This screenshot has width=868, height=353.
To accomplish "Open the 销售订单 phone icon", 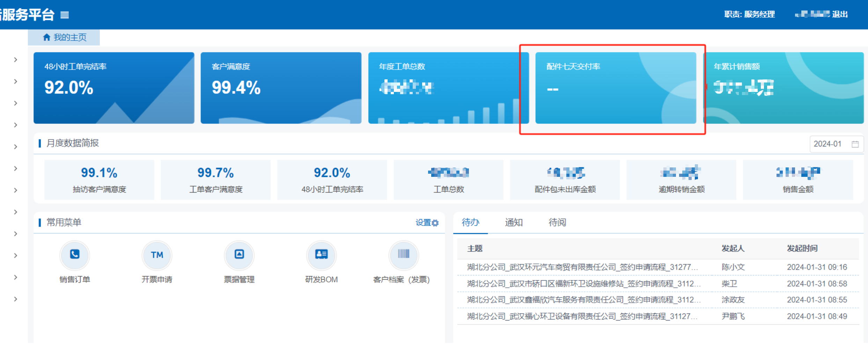I will coord(75,255).
